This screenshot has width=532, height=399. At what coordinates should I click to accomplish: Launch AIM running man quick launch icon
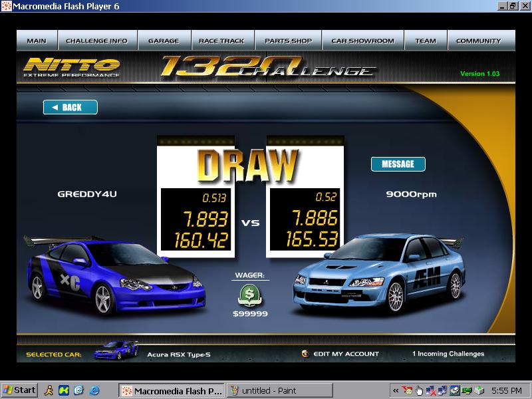pyautogui.click(x=49, y=390)
